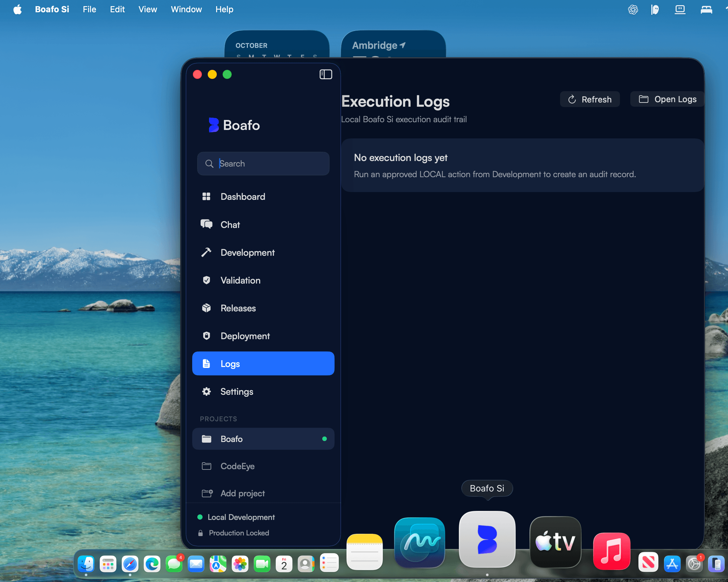The height and width of the screenshot is (582, 728).
Task: Click the Refresh button
Action: click(590, 99)
